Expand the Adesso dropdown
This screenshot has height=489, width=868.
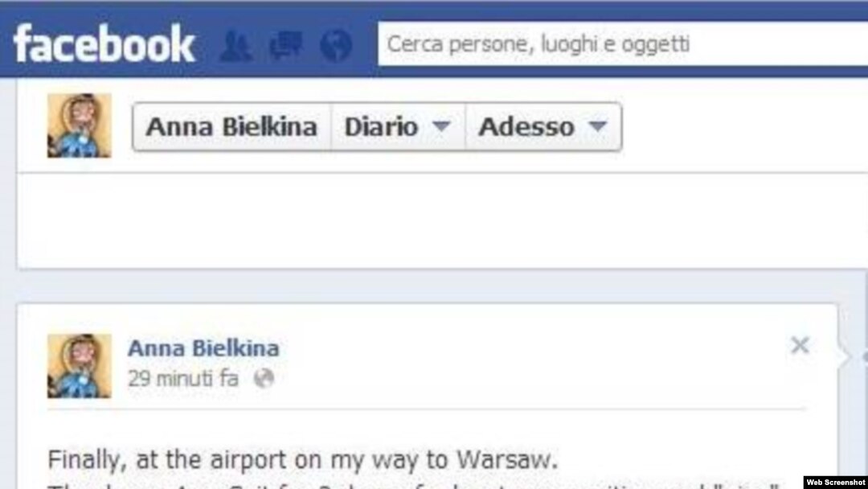click(543, 127)
